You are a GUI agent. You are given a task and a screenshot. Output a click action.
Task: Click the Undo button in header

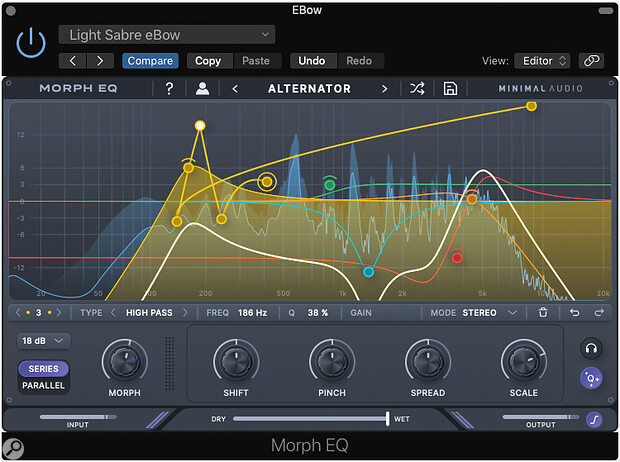tap(312, 61)
